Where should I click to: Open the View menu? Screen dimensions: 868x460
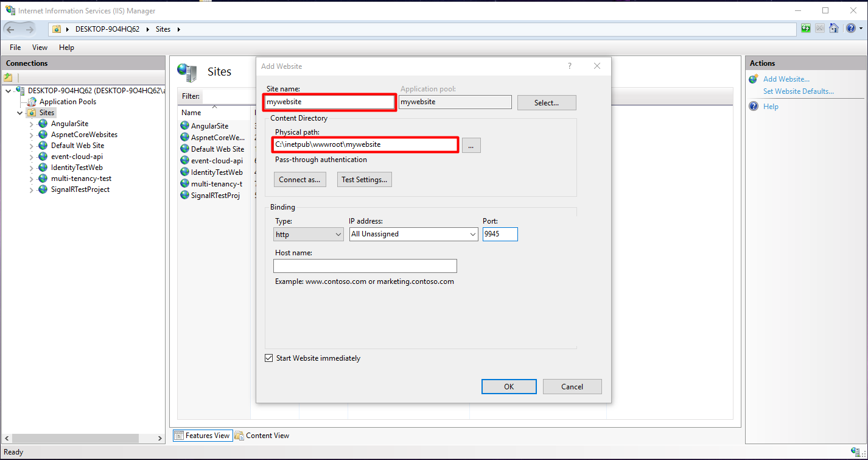(x=40, y=48)
